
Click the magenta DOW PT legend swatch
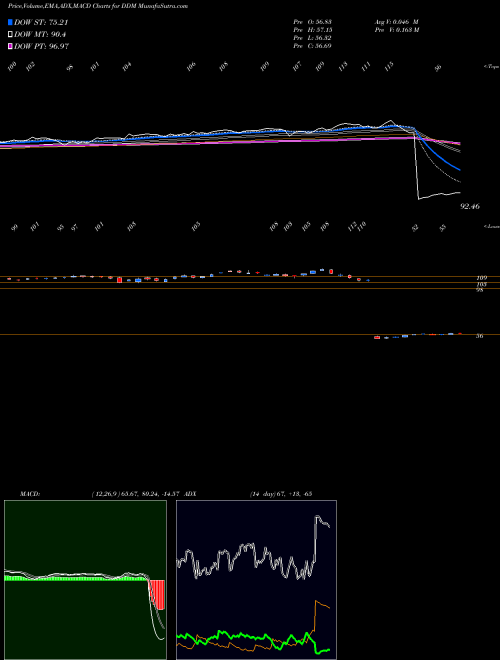[x=10, y=46]
